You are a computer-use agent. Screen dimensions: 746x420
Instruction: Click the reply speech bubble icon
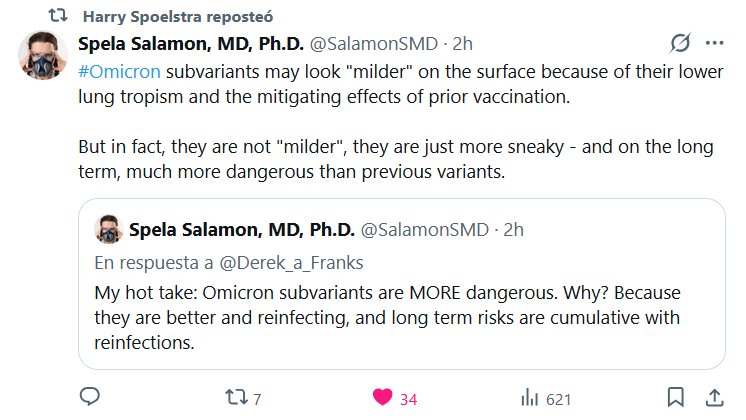pyautogui.click(x=89, y=398)
